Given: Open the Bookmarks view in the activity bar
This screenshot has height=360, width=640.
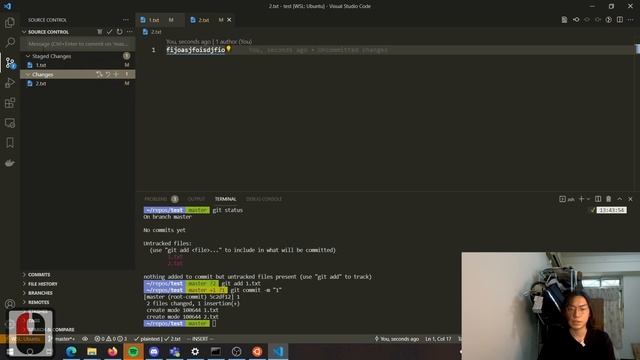Looking at the screenshot, I should click(10, 142).
